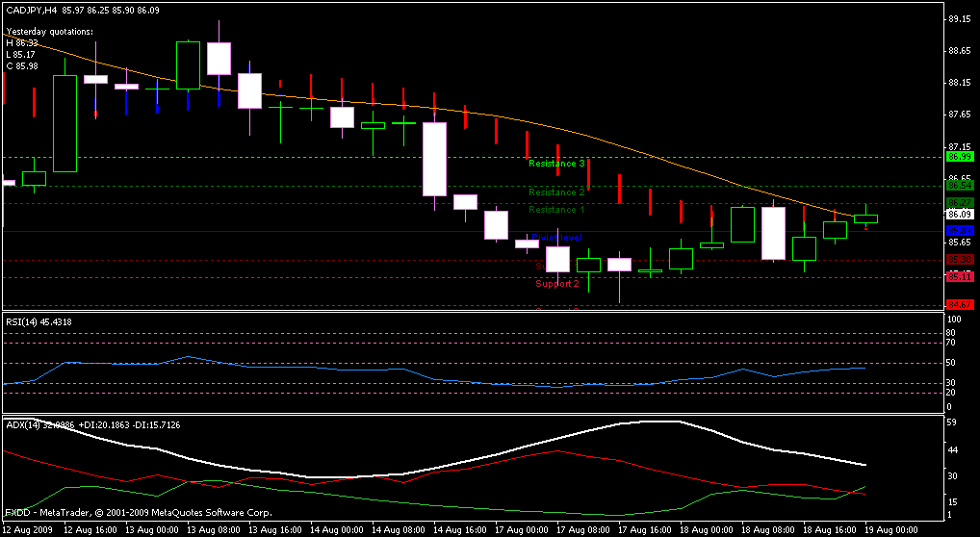The height and width of the screenshot is (537, 980).
Task: Select the Resistance 2 level label
Action: pos(556,192)
